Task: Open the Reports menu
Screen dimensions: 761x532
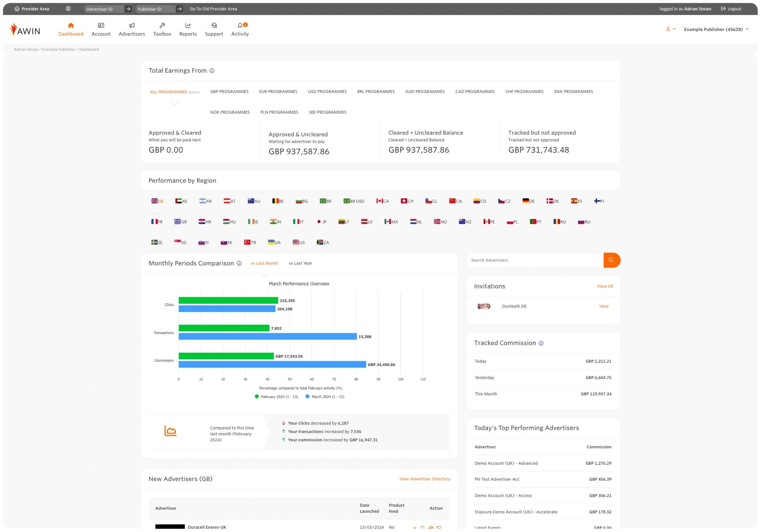Action: [188, 30]
